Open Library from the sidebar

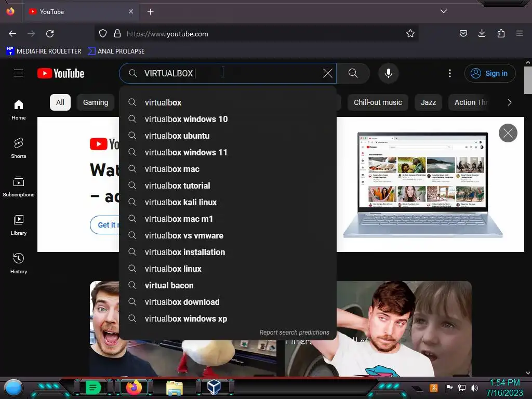(x=19, y=225)
